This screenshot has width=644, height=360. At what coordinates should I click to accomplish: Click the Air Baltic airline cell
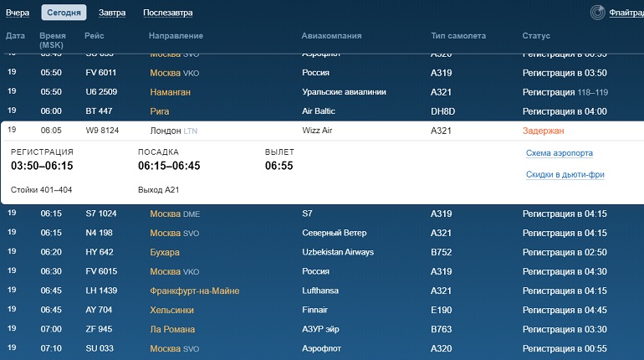click(x=319, y=111)
